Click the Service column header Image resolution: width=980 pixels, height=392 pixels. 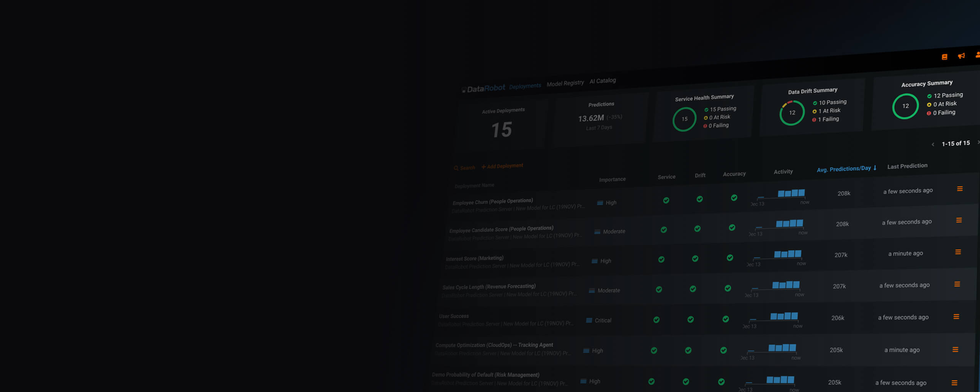(x=666, y=177)
